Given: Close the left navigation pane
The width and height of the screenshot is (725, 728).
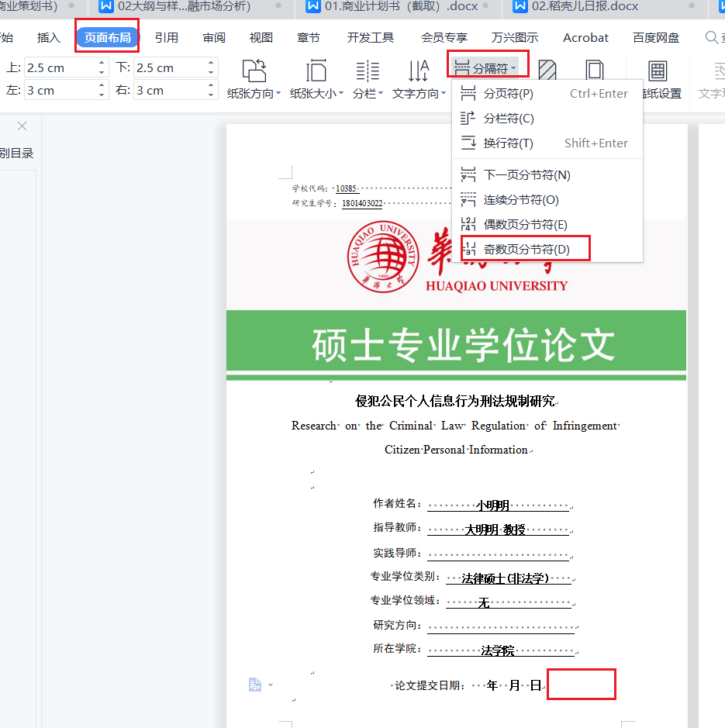Looking at the screenshot, I should click(x=22, y=126).
